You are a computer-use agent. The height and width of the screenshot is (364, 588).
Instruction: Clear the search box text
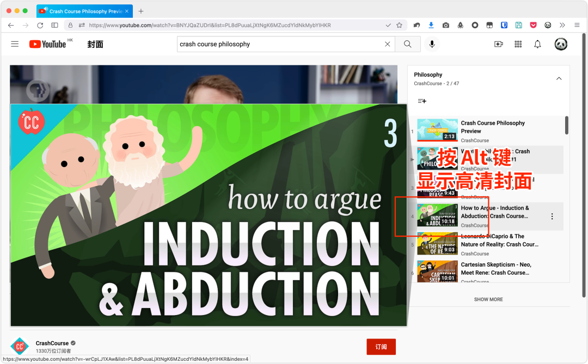[388, 44]
